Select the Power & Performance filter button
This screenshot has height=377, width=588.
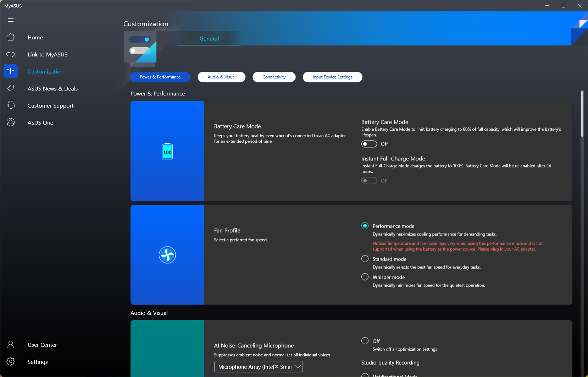[160, 77]
